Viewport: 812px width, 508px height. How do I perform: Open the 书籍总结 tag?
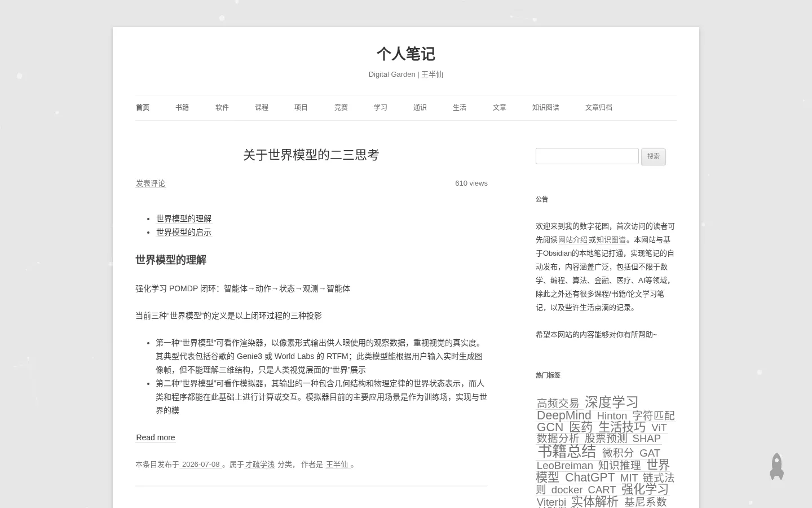click(x=567, y=451)
